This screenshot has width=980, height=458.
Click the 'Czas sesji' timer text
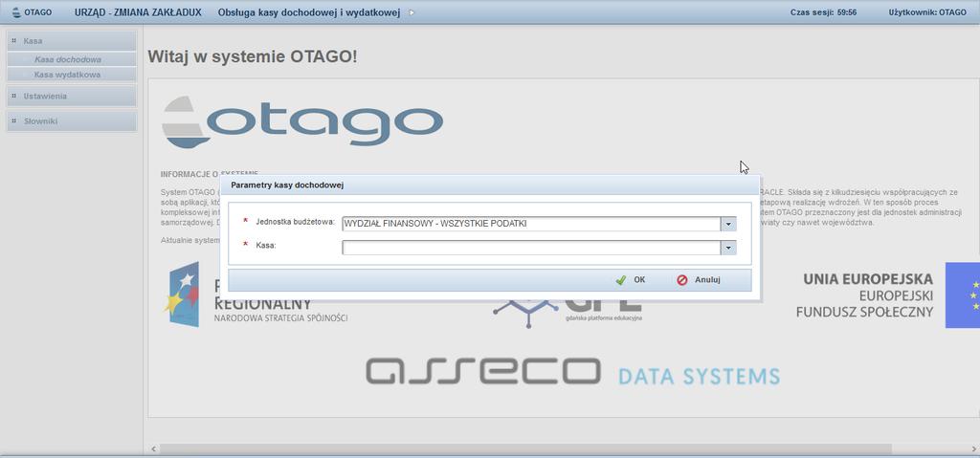click(823, 12)
